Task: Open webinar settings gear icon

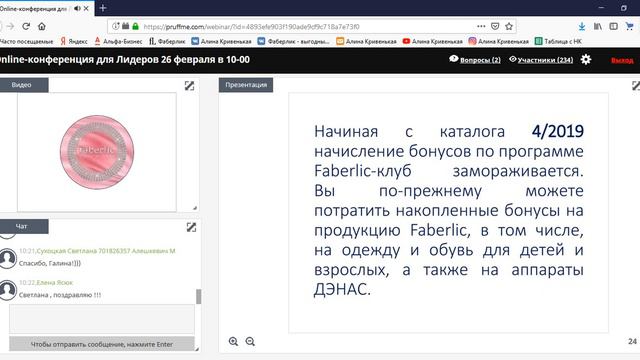Action: click(x=586, y=60)
